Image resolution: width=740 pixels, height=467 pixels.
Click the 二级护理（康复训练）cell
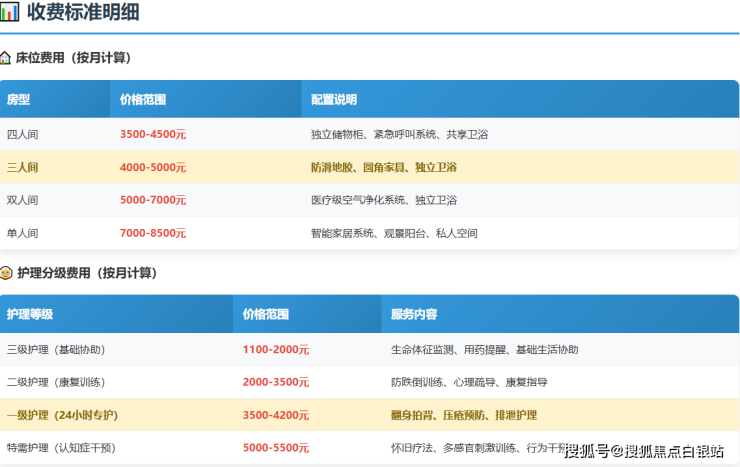click(x=56, y=382)
